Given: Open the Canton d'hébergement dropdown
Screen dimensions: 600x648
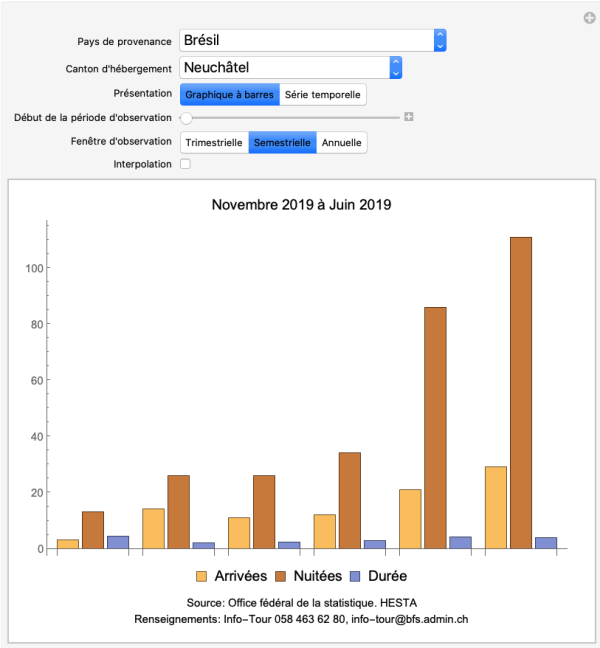Looking at the screenshot, I should [x=395, y=68].
